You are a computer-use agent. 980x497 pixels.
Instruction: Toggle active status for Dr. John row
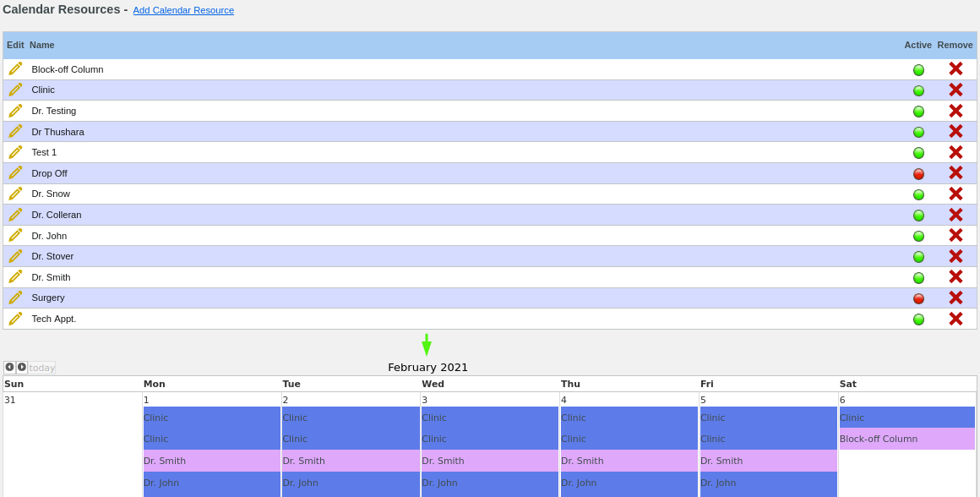[919, 237]
